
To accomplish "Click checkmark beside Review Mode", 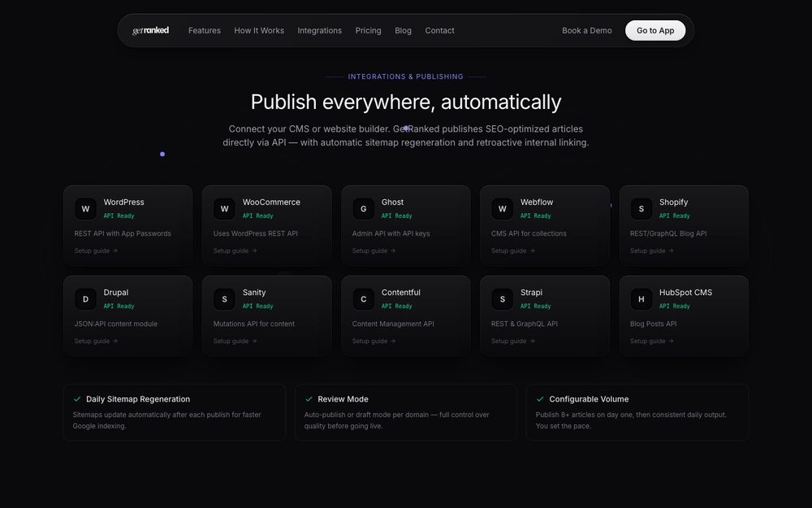I will click(309, 399).
